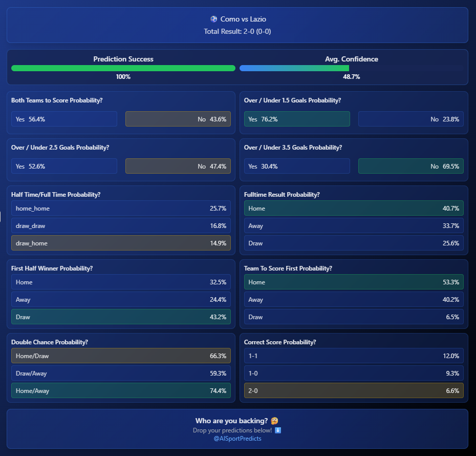Click the thinking emoji after 'Who are you backing?'

point(274,421)
